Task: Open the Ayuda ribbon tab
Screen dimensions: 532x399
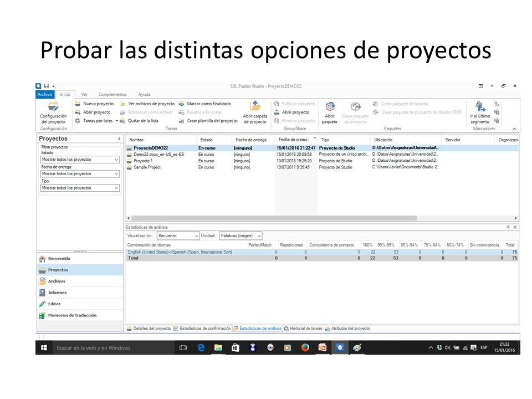Action: pyautogui.click(x=144, y=95)
